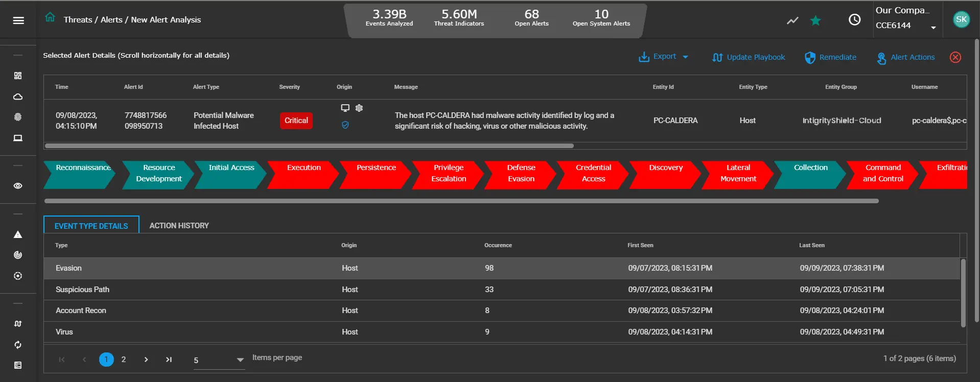Open the Export dropdown
Screen dimensions: 980x382
click(664, 57)
